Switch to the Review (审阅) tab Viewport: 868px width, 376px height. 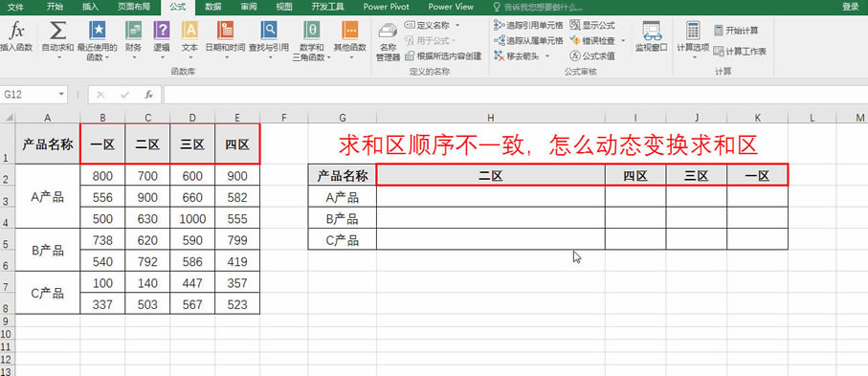[x=249, y=7]
